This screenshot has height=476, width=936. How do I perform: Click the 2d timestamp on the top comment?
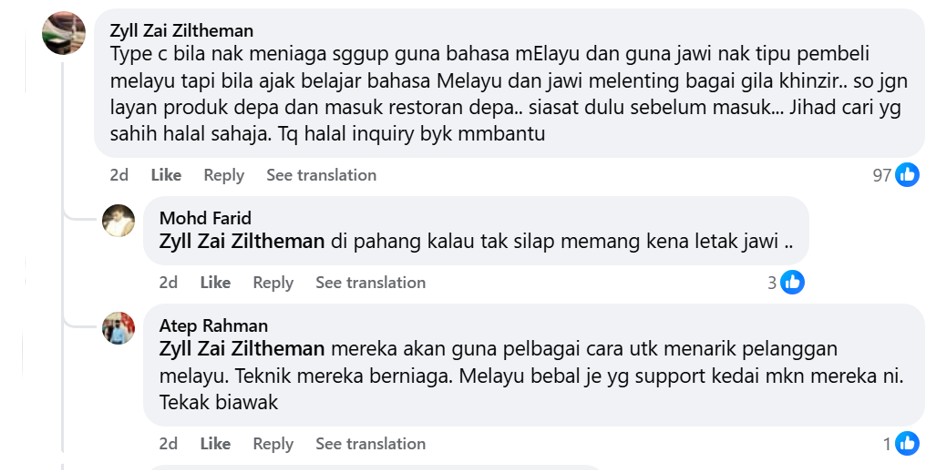pos(119,175)
